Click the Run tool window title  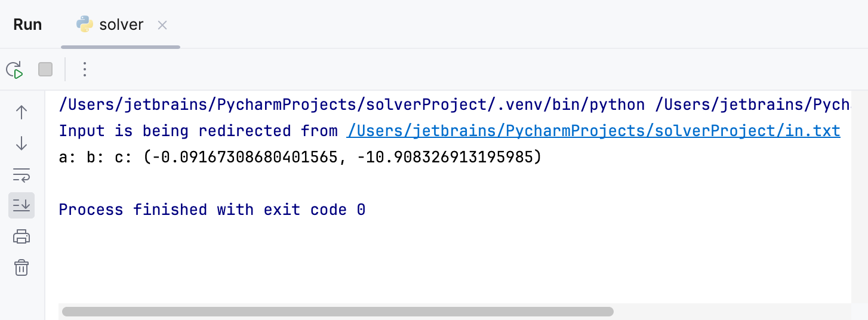27,24
